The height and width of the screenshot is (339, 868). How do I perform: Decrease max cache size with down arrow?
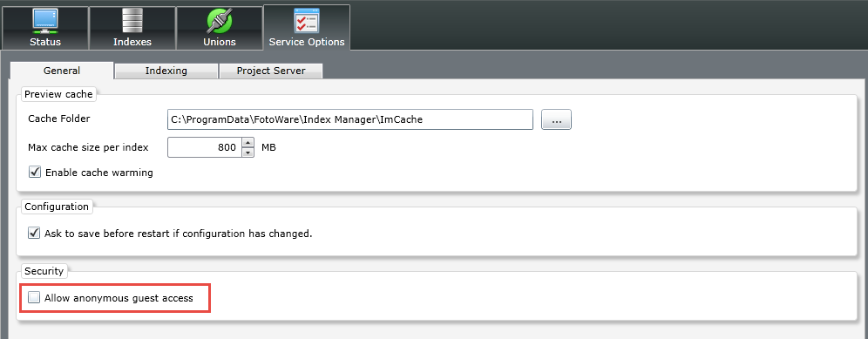248,153
